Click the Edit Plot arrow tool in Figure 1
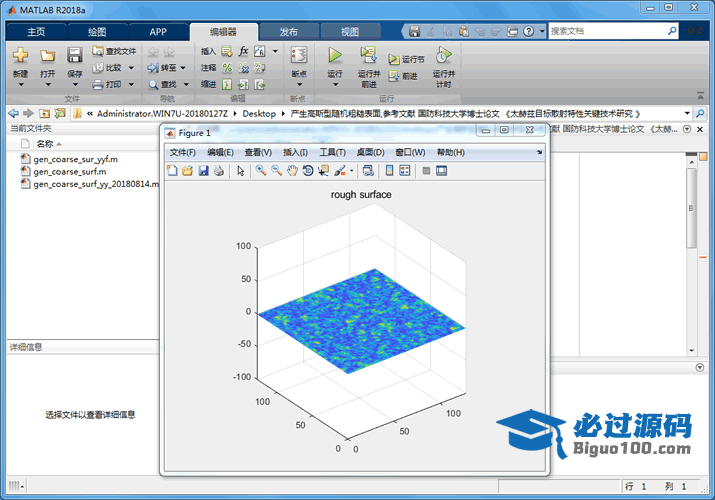715x500 pixels. tap(241, 170)
